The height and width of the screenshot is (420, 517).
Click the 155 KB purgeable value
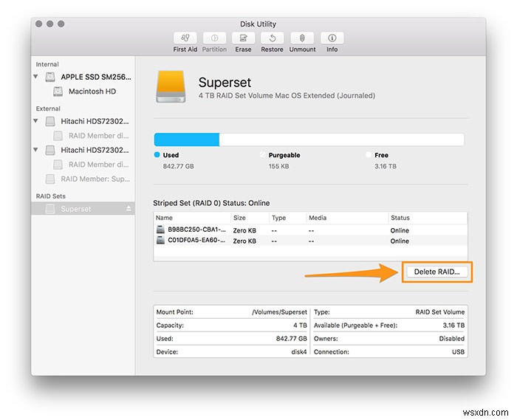[278, 166]
